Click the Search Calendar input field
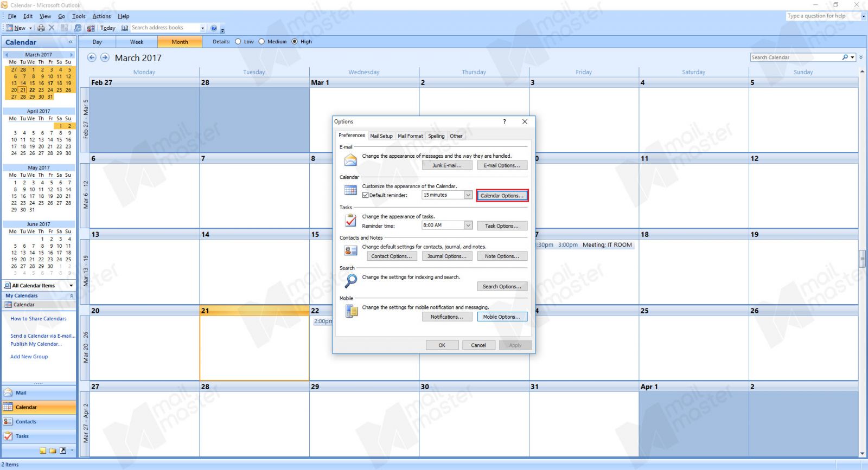Viewport: 868px width, 470px height. click(x=795, y=57)
